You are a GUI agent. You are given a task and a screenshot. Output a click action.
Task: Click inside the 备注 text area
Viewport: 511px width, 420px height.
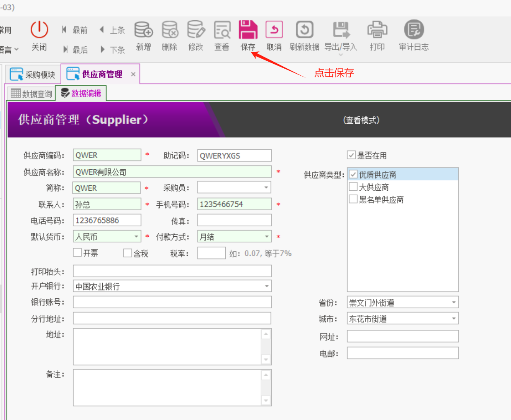click(x=167, y=388)
